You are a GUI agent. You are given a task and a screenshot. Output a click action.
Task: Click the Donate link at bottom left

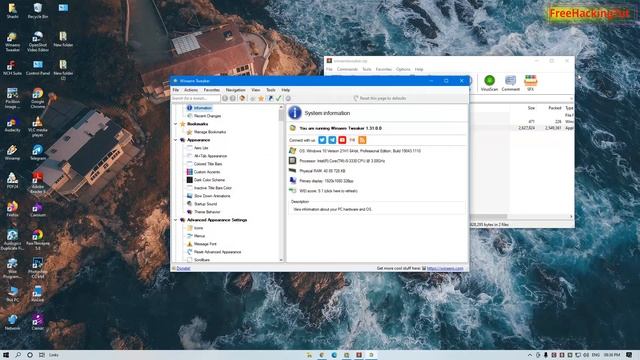tap(183, 268)
